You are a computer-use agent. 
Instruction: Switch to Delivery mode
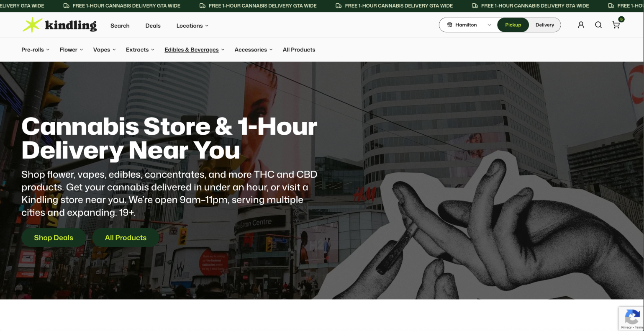pos(544,25)
